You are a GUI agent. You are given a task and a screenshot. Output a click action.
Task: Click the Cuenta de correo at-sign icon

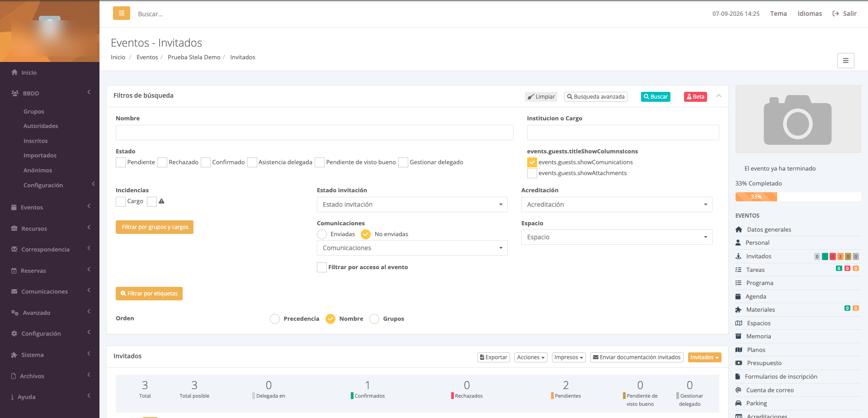(738, 390)
